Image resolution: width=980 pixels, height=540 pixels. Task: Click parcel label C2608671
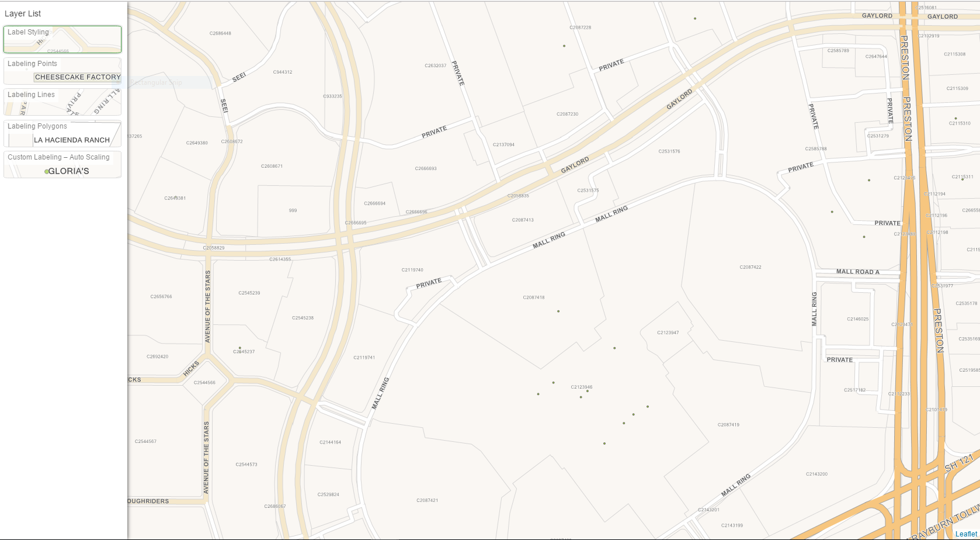[272, 166]
